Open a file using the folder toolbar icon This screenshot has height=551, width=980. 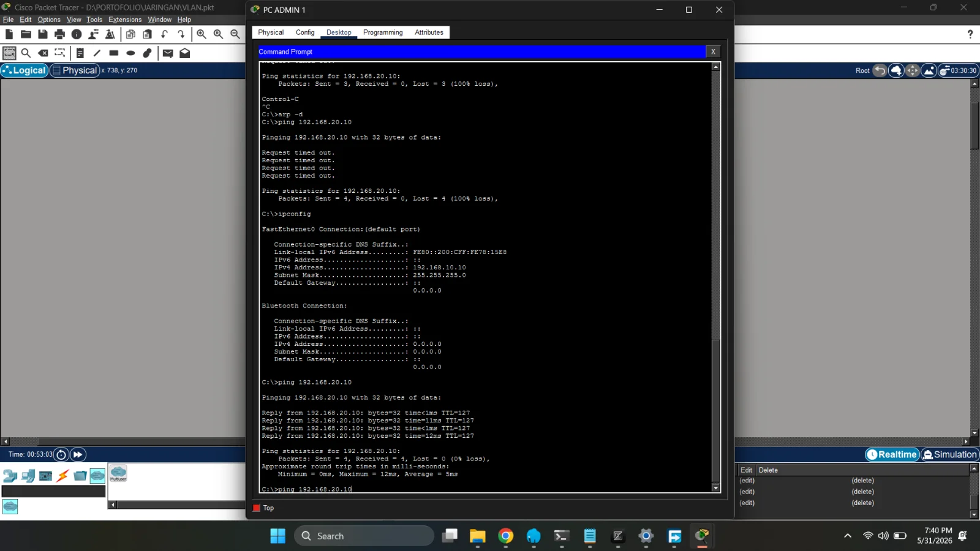pos(26,34)
